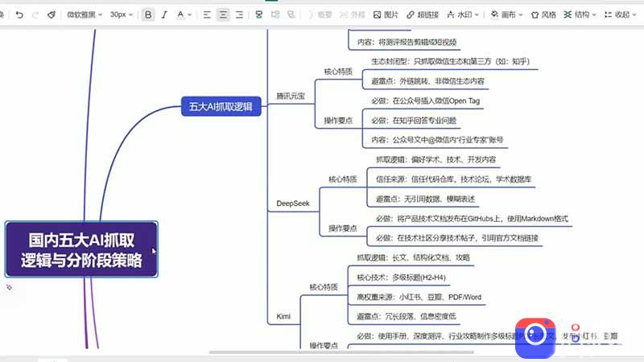
Task: Toggle italic formatting
Action: click(164, 14)
